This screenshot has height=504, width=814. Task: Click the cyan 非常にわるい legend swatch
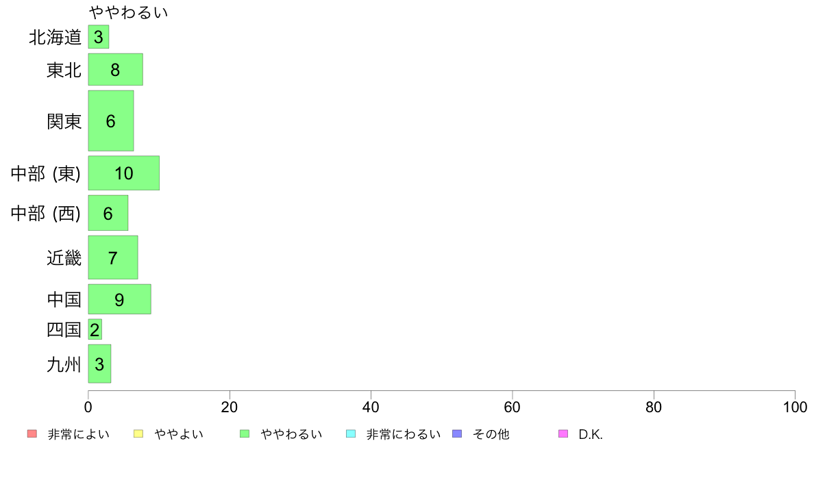(x=351, y=434)
